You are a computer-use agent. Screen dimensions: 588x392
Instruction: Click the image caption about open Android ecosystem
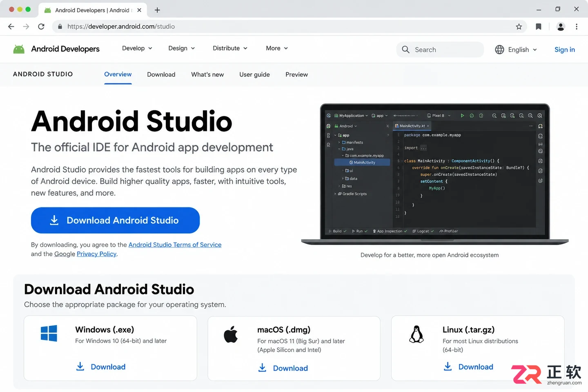pos(430,255)
